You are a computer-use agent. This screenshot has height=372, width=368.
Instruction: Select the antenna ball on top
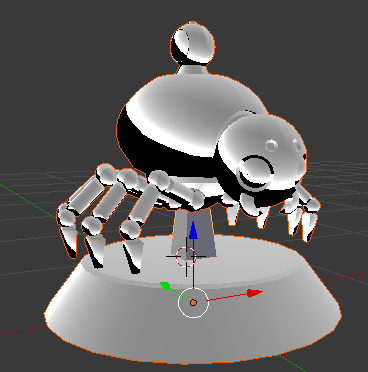click(193, 43)
